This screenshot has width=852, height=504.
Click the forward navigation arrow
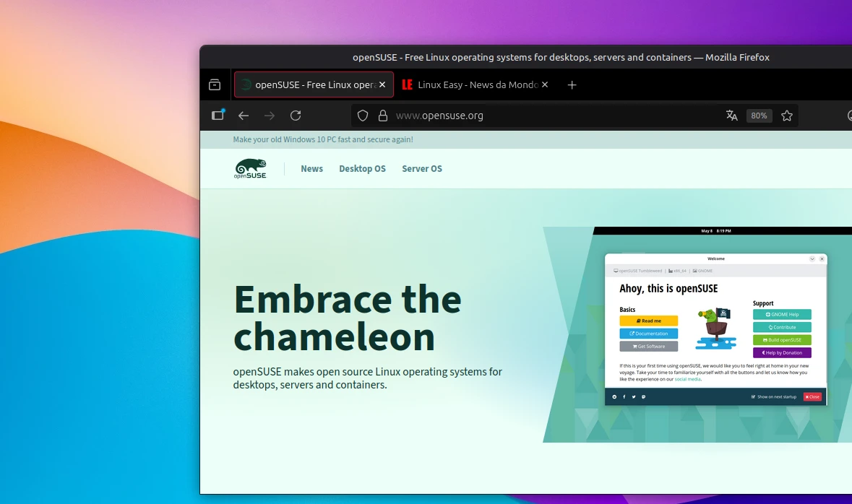point(270,116)
